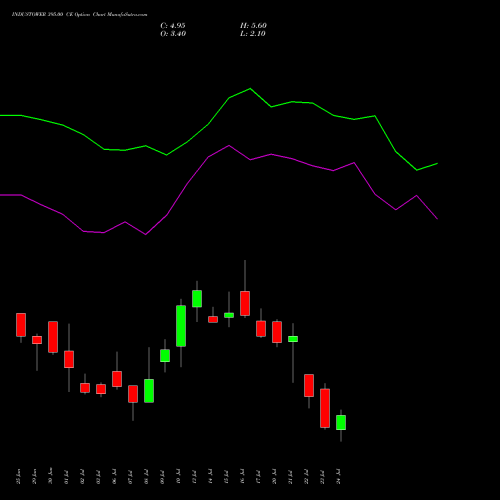Viewport: 500px width, 500px height.
Task: Select the 16 Jul date label
Action: (242, 477)
